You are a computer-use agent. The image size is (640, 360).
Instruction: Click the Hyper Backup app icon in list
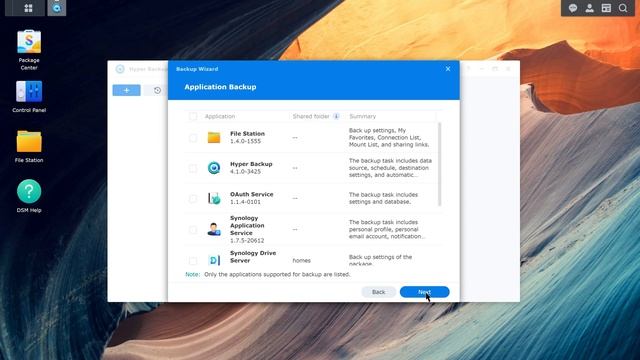pyautogui.click(x=214, y=168)
